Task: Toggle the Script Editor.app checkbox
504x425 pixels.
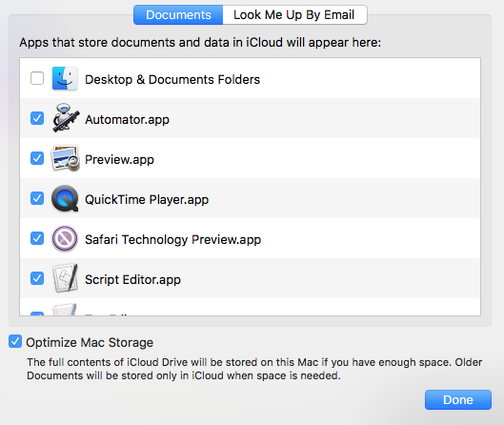Action: pos(37,278)
